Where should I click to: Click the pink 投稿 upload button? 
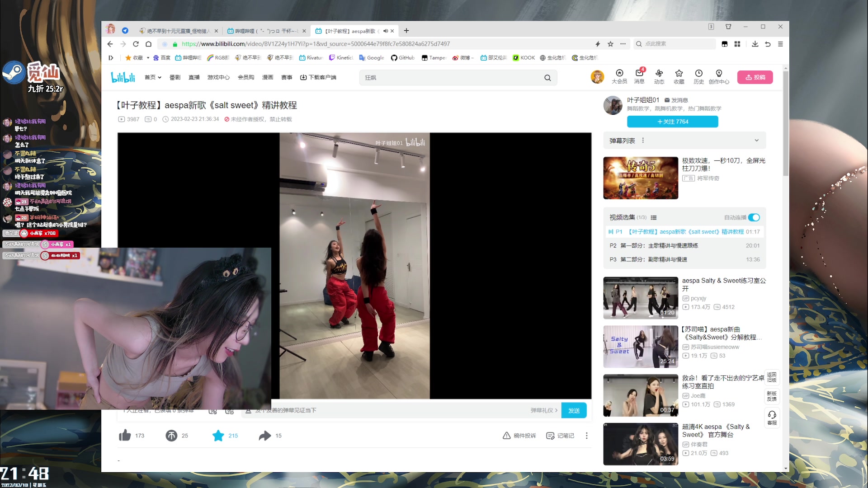[755, 77]
